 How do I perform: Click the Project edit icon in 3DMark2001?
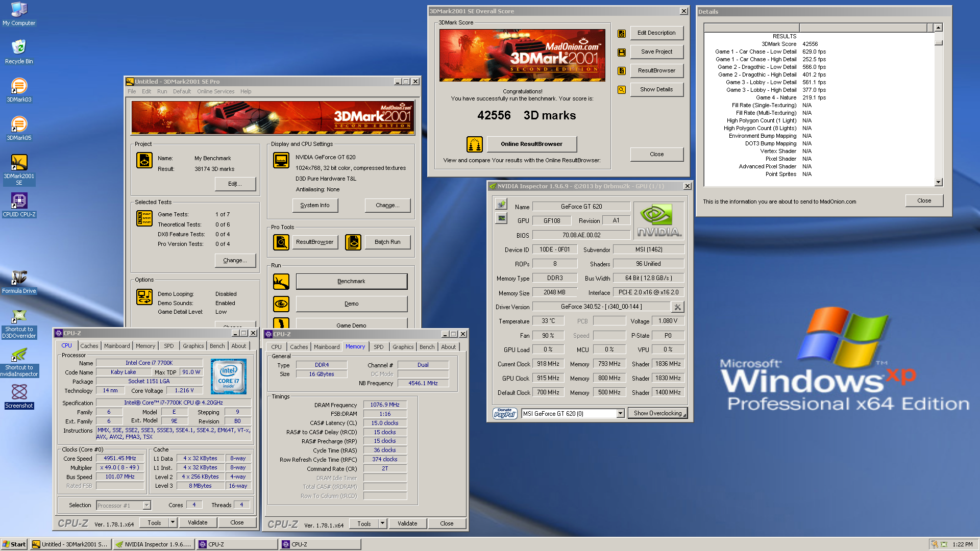click(144, 160)
